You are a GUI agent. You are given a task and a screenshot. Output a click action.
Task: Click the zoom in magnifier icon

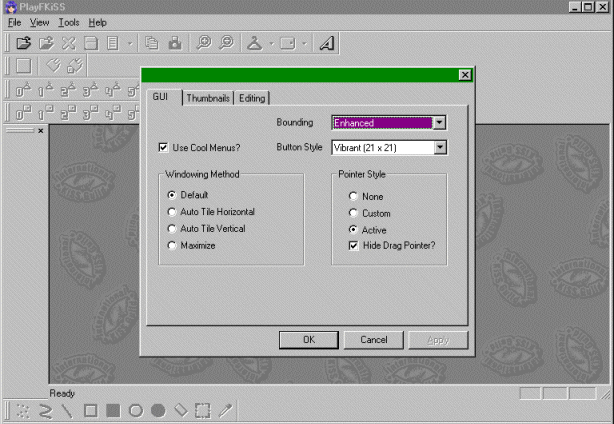203,43
